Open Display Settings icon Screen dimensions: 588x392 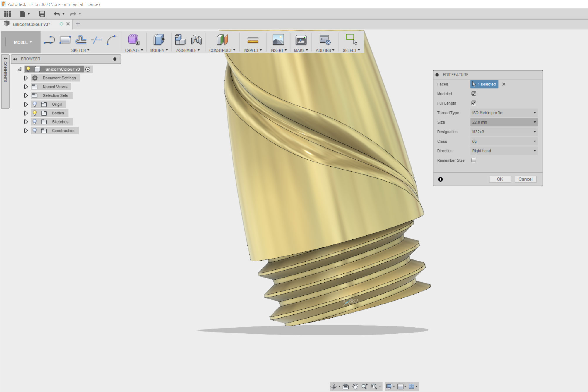(x=389, y=386)
